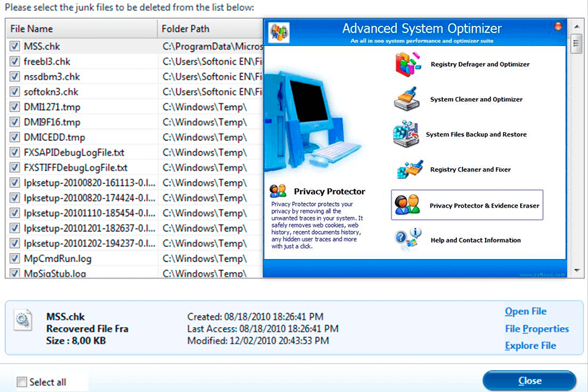The width and height of the screenshot is (588, 392).
Task: Uncheck the softokn3.chk checkbox
Action: tap(15, 91)
